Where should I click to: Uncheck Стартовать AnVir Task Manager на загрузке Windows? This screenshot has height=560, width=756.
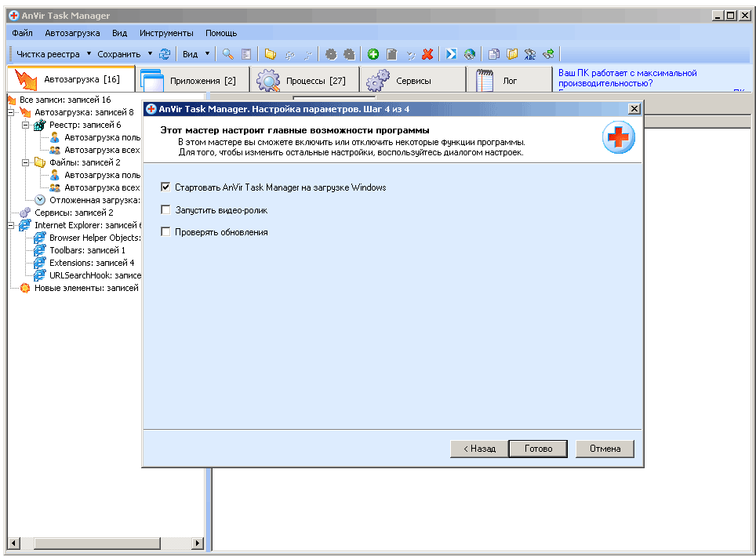coord(165,187)
